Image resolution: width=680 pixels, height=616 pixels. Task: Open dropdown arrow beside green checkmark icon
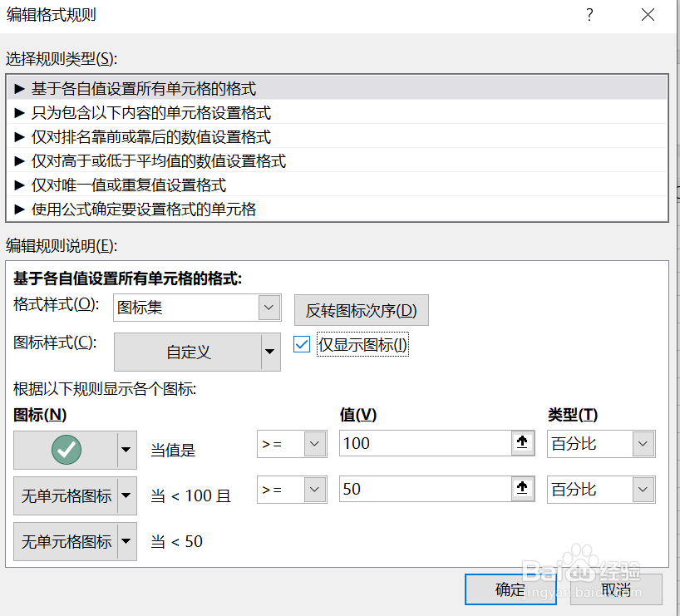pyautogui.click(x=126, y=450)
